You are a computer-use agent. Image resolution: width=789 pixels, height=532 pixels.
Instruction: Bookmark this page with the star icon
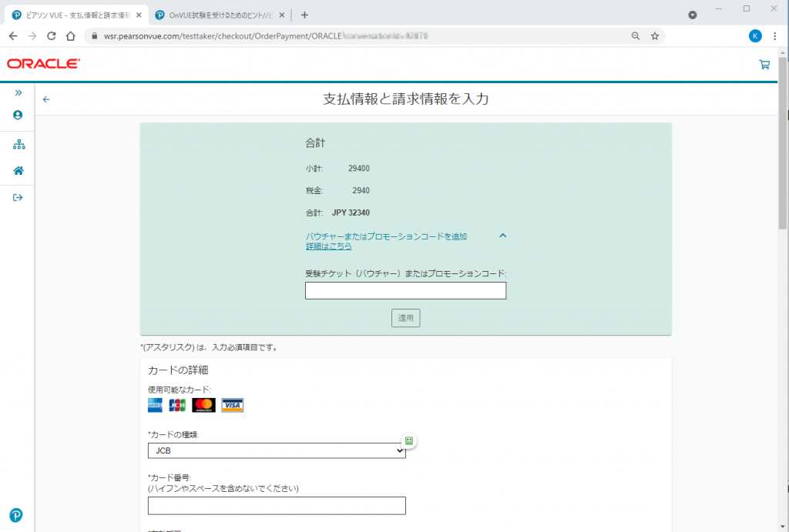[x=655, y=35]
